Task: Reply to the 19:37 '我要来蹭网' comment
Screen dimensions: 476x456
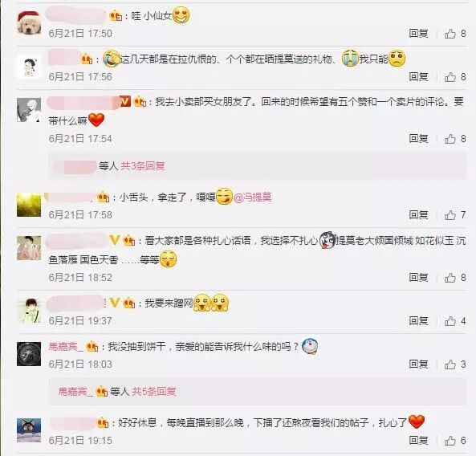Action: [418, 321]
